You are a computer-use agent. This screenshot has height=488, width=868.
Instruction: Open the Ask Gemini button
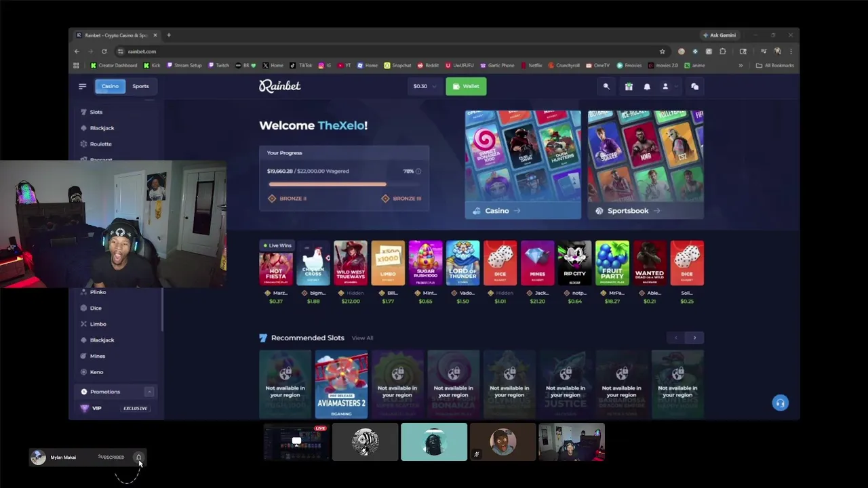[719, 35]
